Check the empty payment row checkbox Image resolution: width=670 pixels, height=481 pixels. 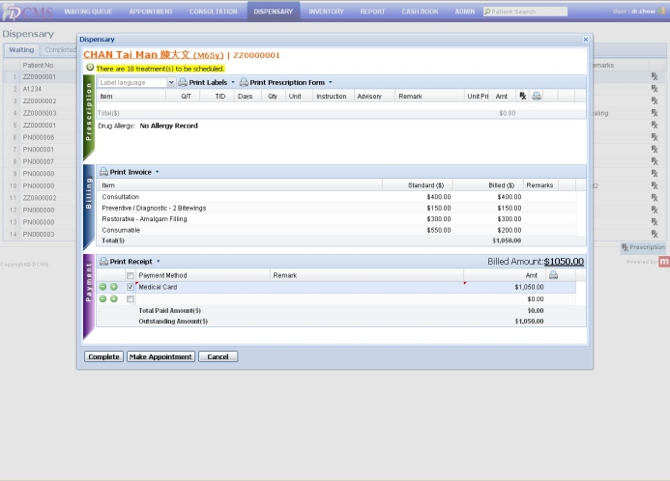(x=130, y=299)
